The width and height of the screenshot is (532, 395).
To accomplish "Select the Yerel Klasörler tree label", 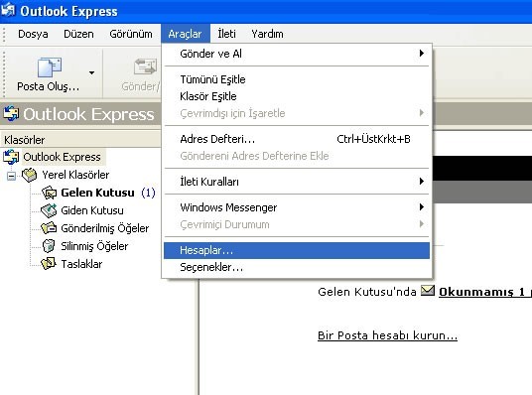I will click(x=75, y=175).
